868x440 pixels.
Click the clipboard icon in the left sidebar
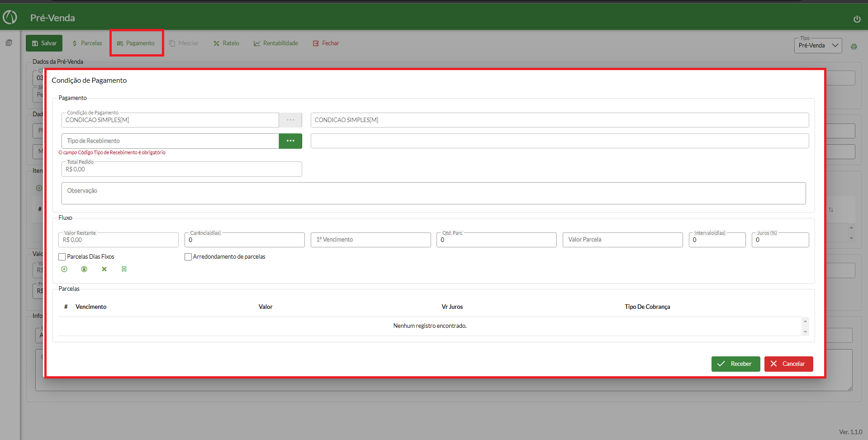(9, 43)
